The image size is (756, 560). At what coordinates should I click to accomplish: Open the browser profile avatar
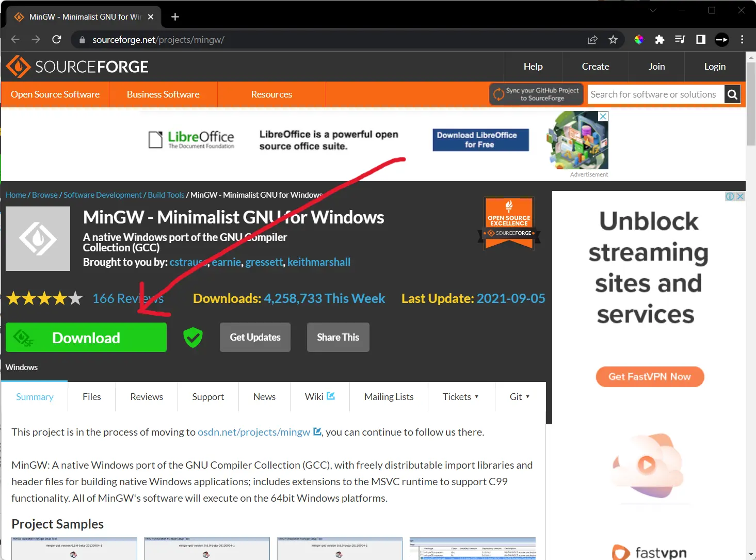coord(722,40)
